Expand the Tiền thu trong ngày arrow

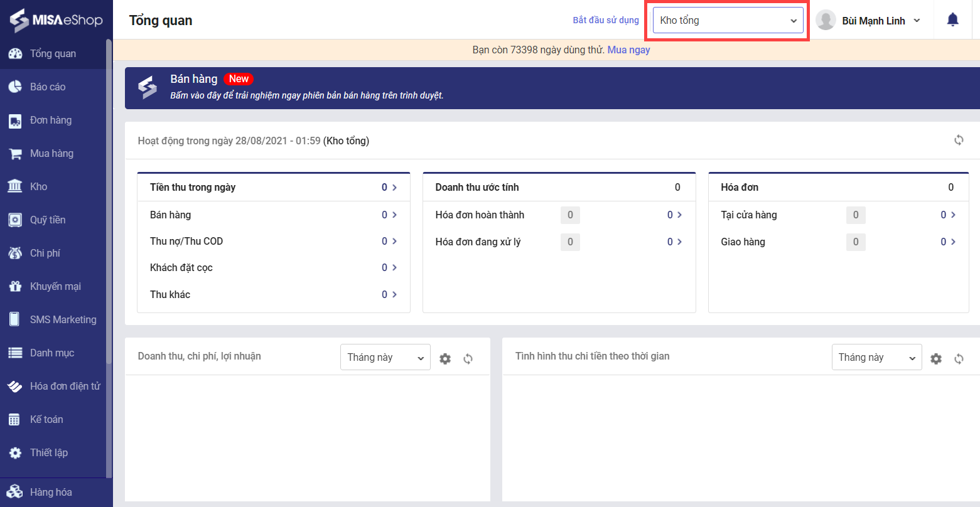tap(395, 187)
